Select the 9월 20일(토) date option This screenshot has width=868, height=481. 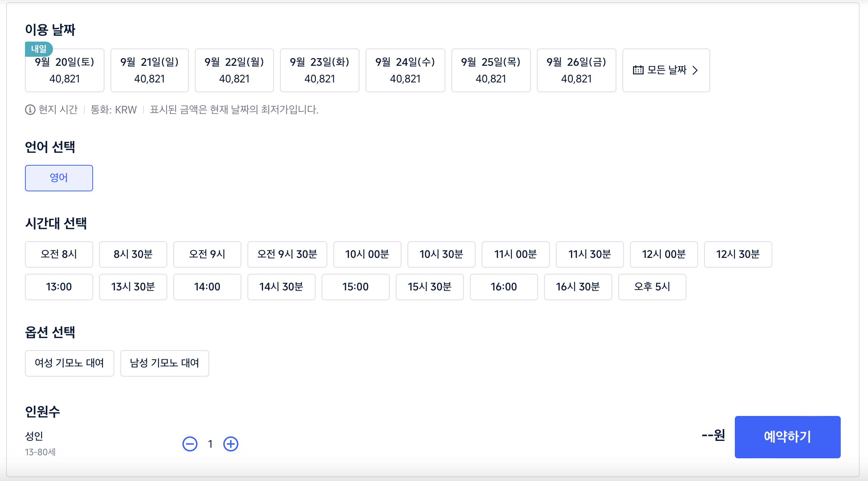tap(64, 70)
